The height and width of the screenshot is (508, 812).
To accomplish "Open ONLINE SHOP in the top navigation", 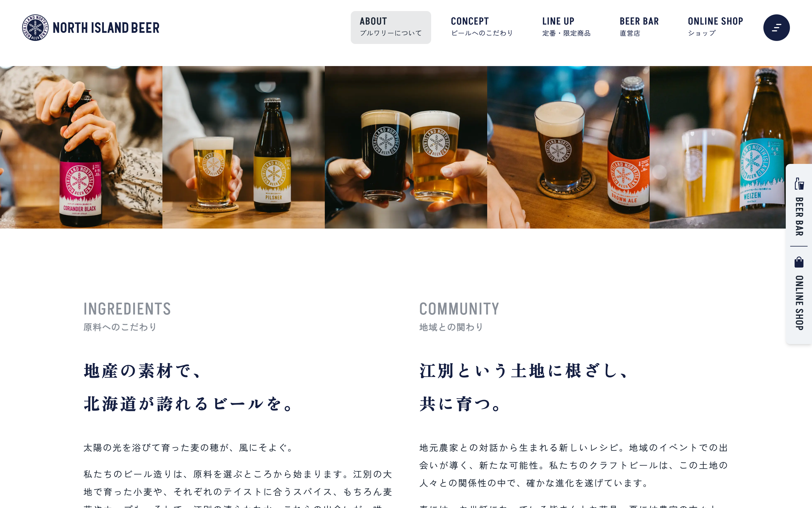I will pos(715,27).
